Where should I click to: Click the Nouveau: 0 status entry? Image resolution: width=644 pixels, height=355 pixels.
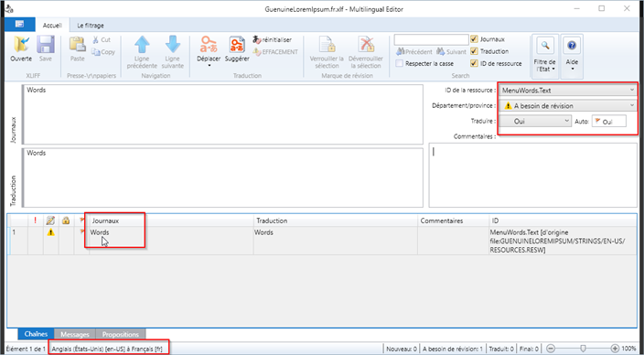[402, 349]
